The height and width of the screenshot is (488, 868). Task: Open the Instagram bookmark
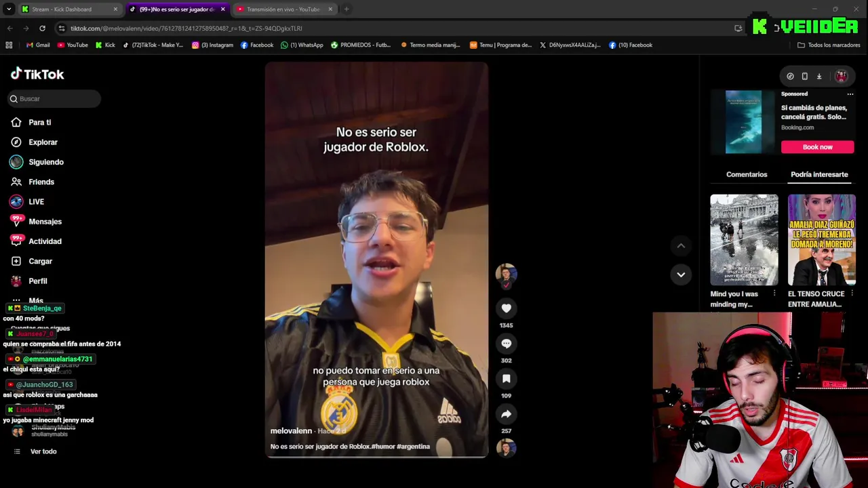coord(212,45)
